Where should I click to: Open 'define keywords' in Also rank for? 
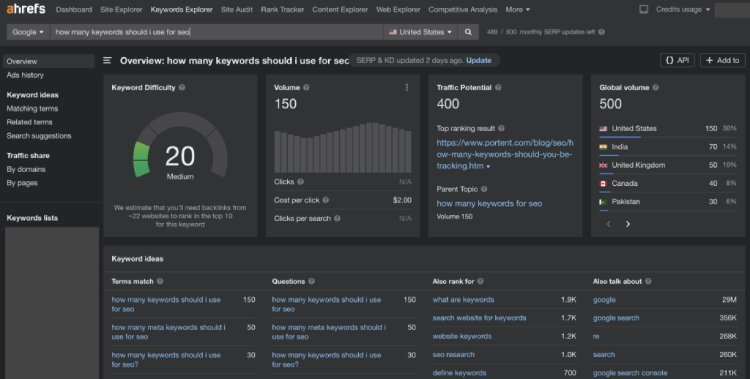(459, 373)
